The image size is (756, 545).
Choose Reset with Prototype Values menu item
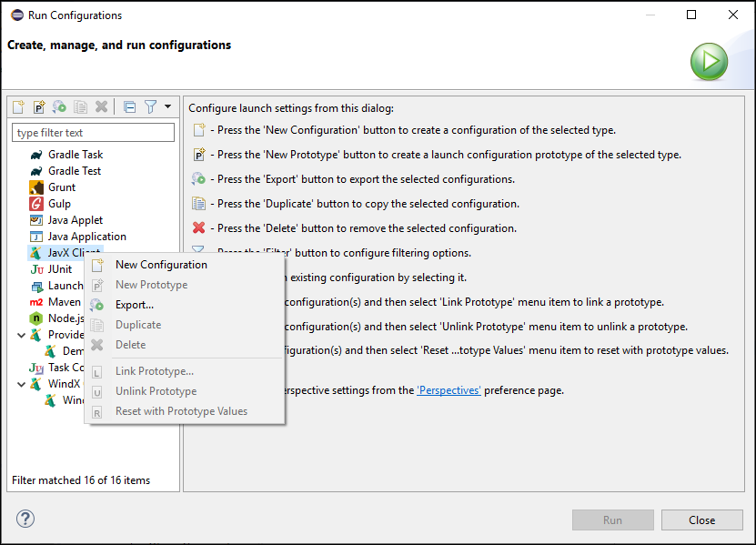coord(185,411)
